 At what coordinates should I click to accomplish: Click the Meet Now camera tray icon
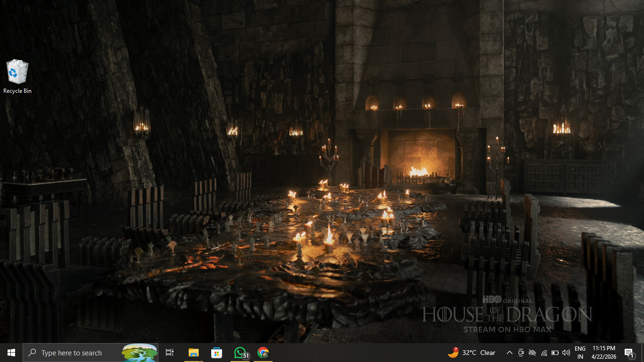pyautogui.click(x=521, y=353)
